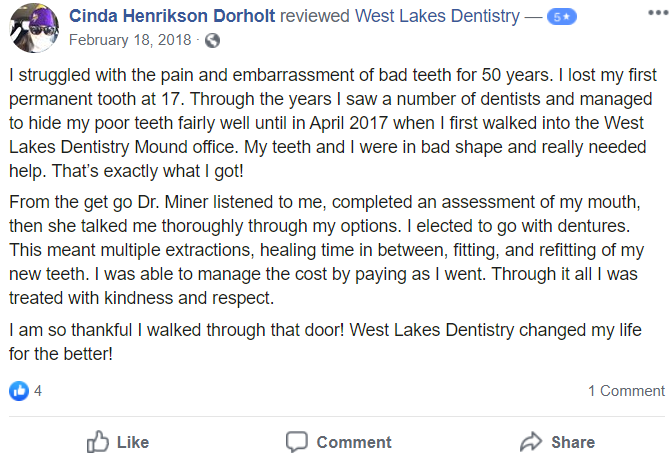Click the Share arrow icon
Screen dimensions: 670x456
point(530,441)
